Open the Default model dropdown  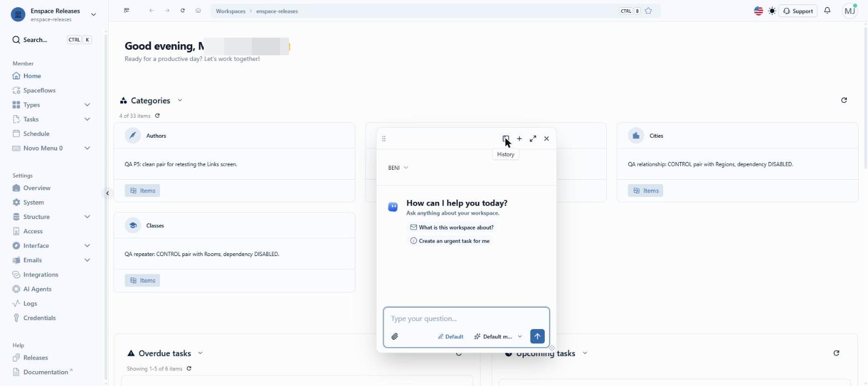coord(498,336)
